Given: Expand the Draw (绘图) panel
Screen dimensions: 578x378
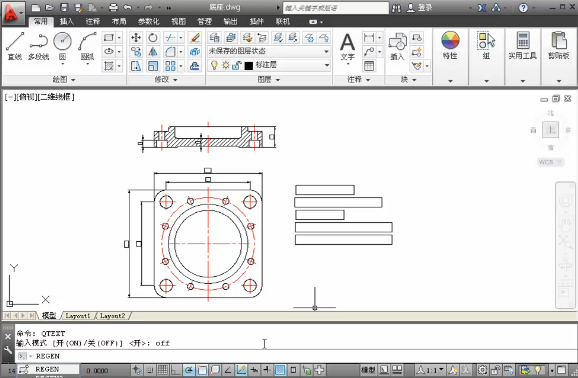Looking at the screenshot, I should [x=64, y=79].
